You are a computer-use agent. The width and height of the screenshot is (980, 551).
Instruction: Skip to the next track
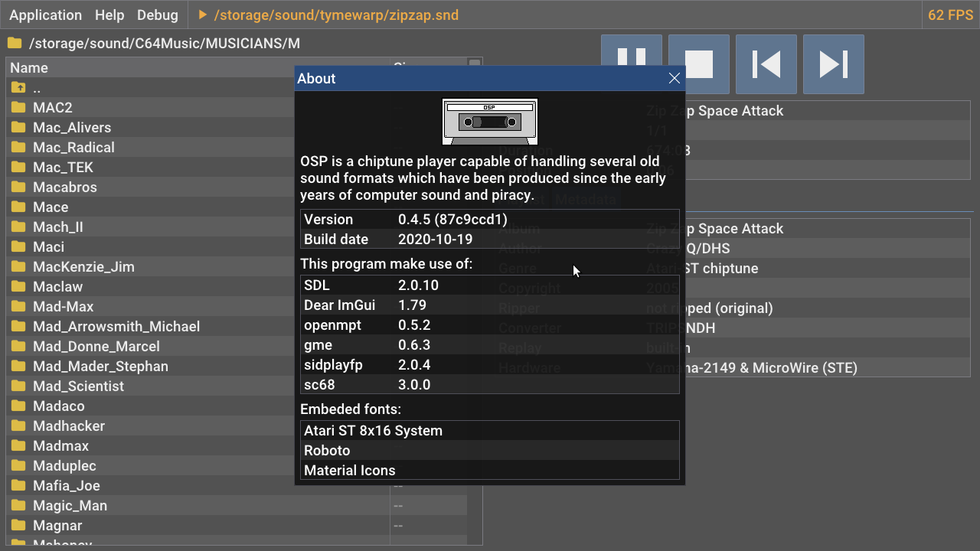(834, 64)
